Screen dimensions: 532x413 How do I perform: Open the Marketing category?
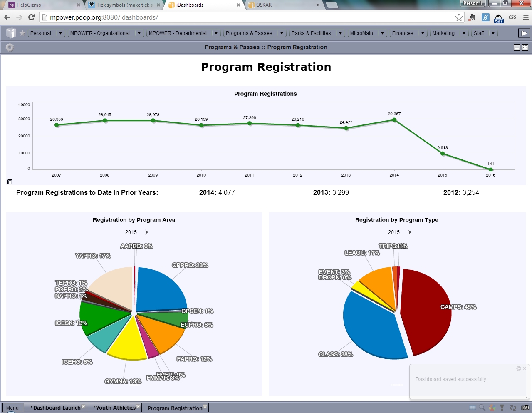(444, 33)
